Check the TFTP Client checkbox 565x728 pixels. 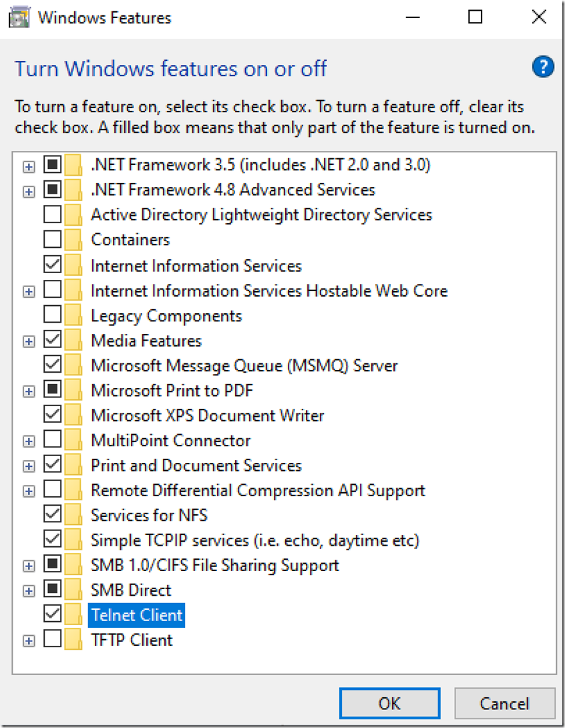point(53,640)
